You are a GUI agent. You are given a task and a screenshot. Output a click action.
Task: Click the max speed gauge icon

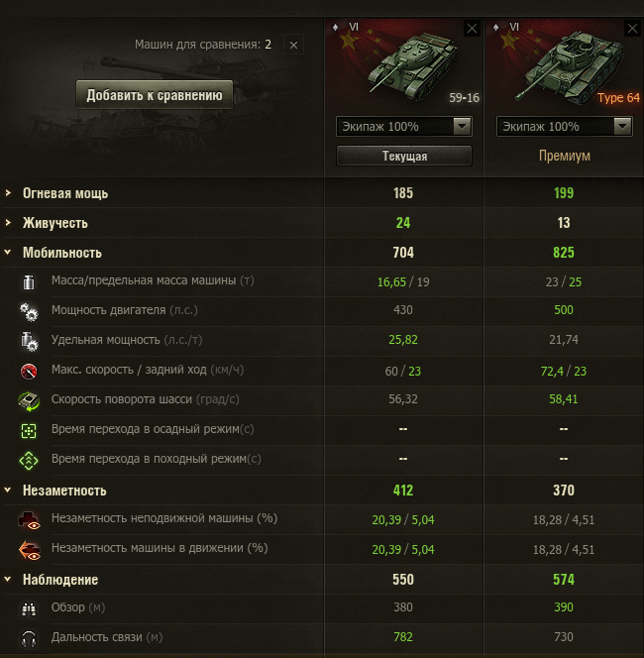click(x=29, y=371)
